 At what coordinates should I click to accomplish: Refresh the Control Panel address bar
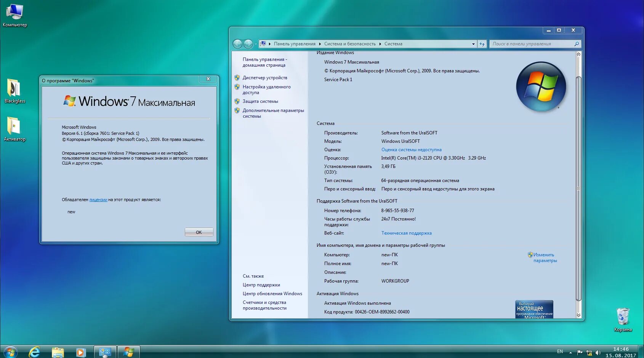pyautogui.click(x=482, y=44)
